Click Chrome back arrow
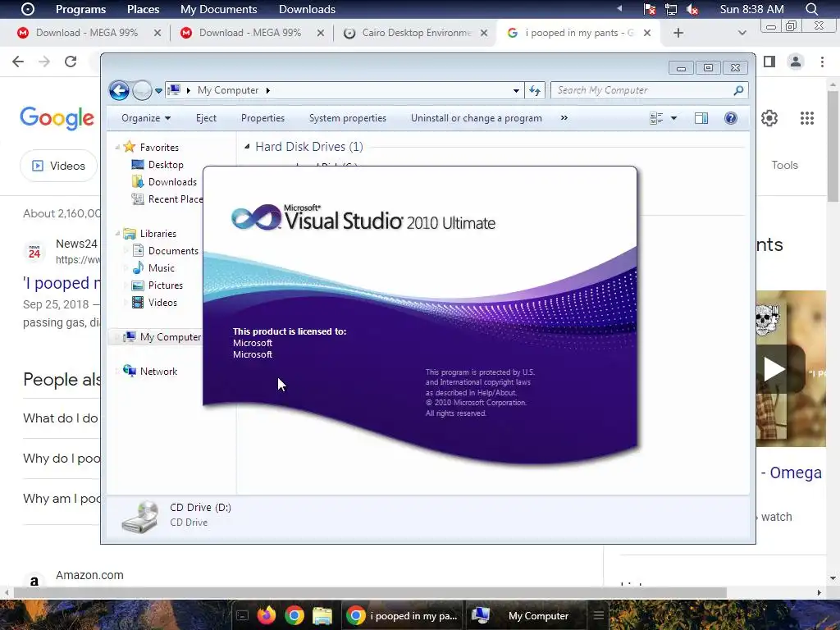The width and height of the screenshot is (840, 630). pos(18,62)
